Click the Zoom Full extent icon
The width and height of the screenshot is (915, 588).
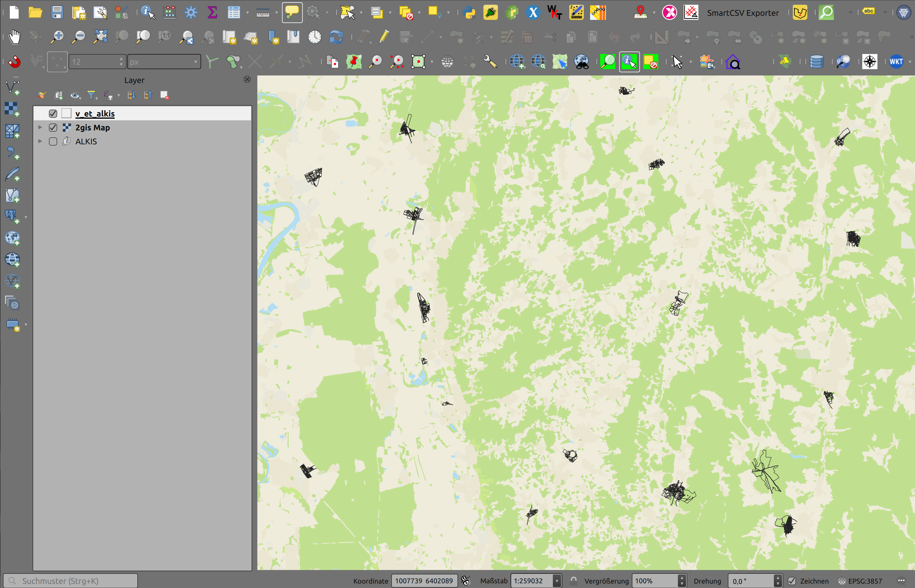point(100,37)
